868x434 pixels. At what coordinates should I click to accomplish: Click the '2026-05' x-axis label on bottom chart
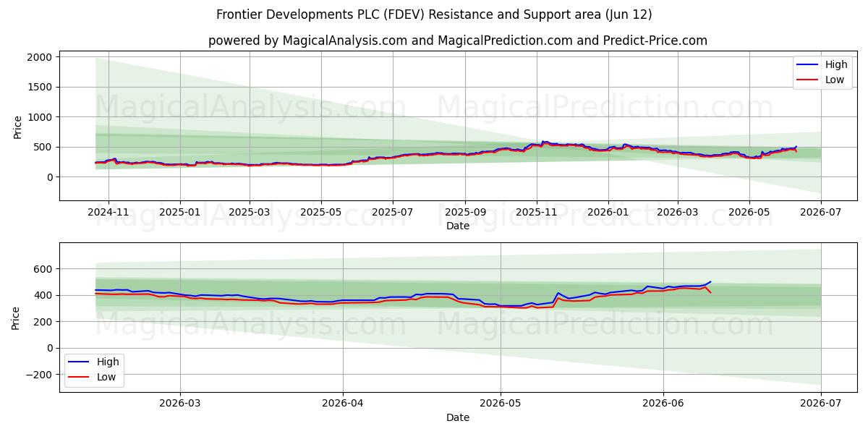pos(501,404)
